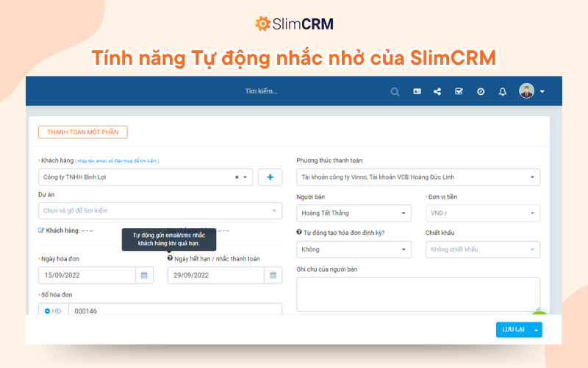The height and width of the screenshot is (368, 588).
Task: Expand the arrow next to LƯU LẠI
Action: click(537, 330)
